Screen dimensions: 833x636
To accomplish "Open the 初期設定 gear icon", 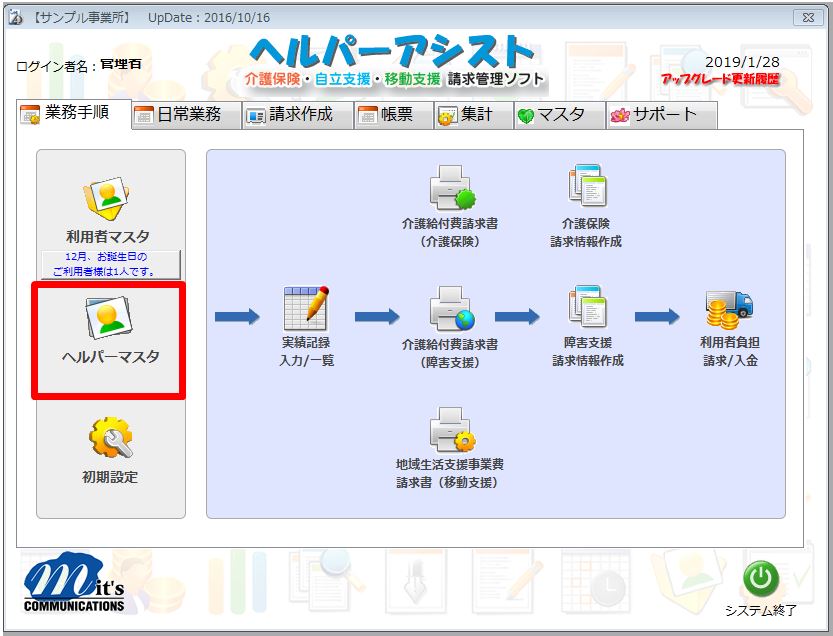I will pyautogui.click(x=110, y=439).
